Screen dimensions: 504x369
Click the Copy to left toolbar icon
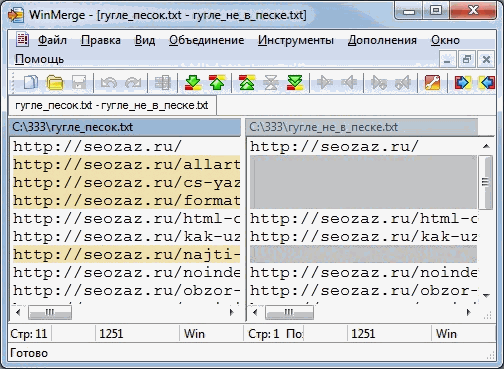pos(349,82)
